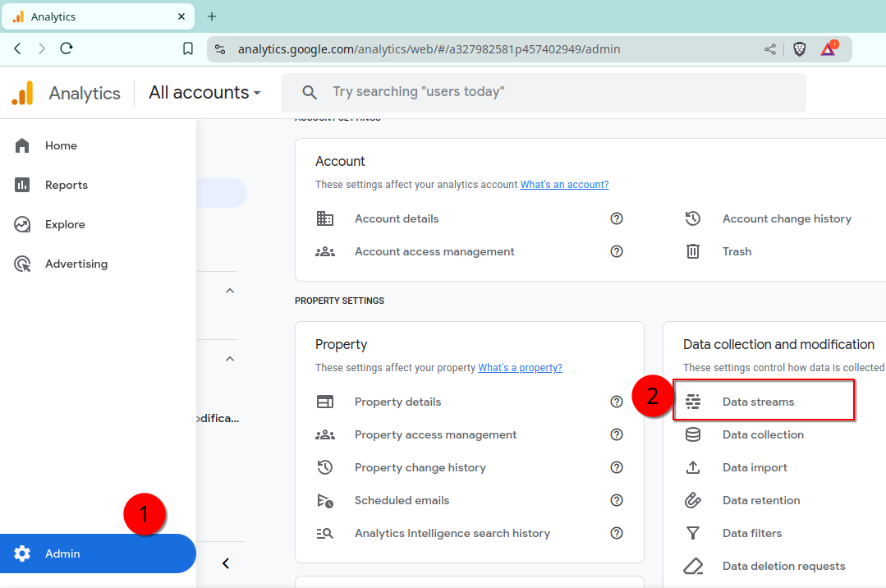Screen dimensions: 886x588
Task: Open Data retention
Action: (761, 500)
